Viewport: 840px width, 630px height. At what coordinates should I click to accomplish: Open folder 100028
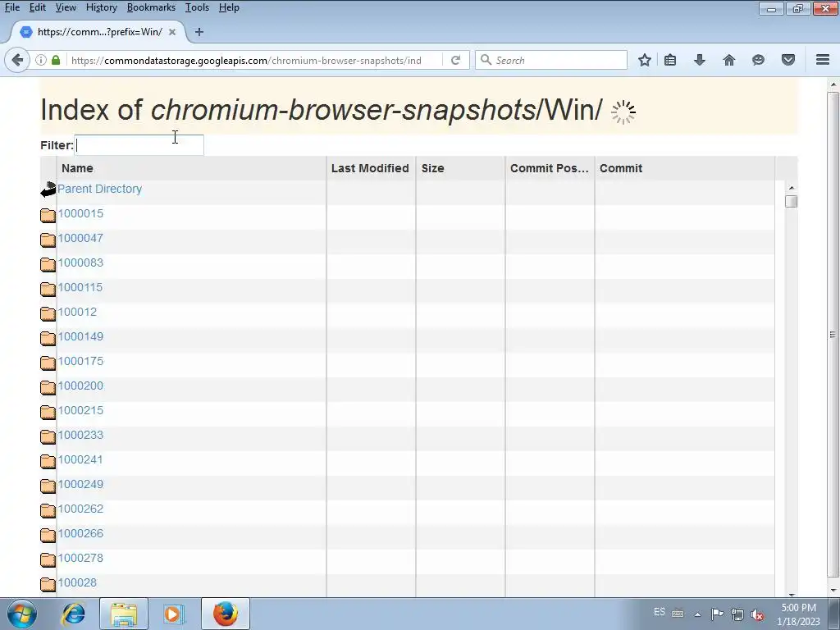tap(77, 583)
